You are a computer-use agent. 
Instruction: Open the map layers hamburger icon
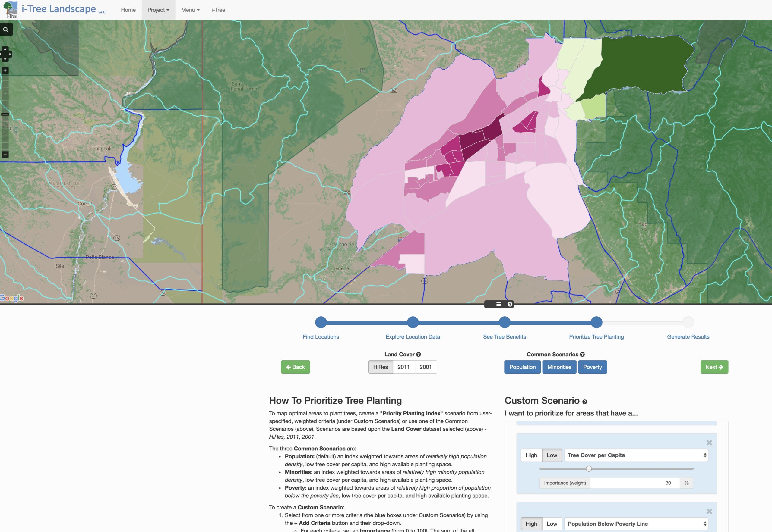click(498, 304)
